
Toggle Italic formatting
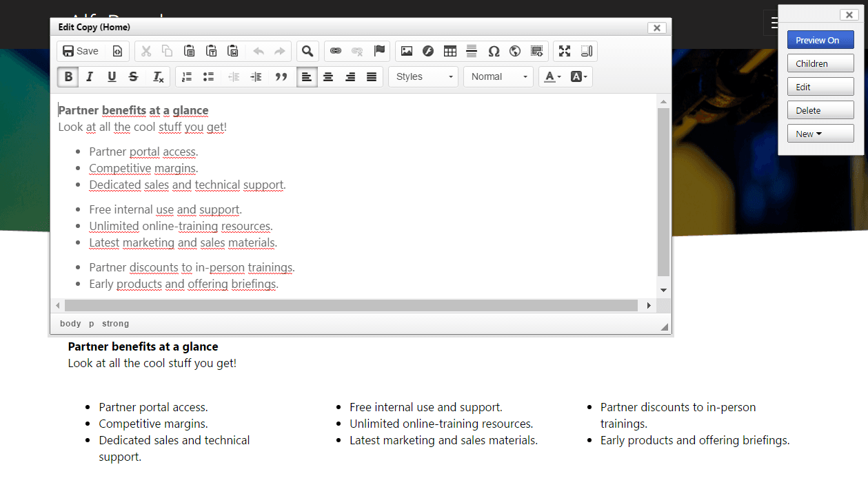click(90, 76)
